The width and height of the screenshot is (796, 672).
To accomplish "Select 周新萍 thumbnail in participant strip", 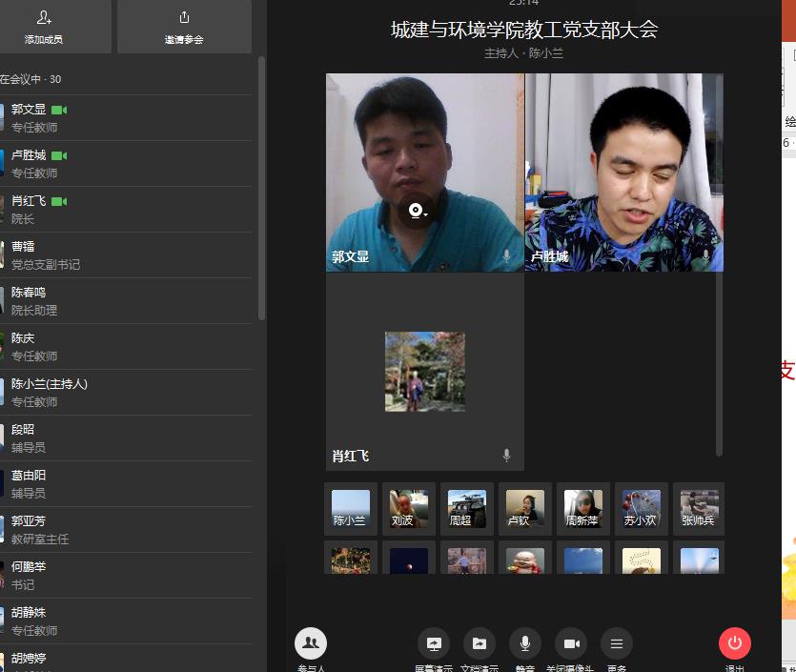I will coord(582,509).
